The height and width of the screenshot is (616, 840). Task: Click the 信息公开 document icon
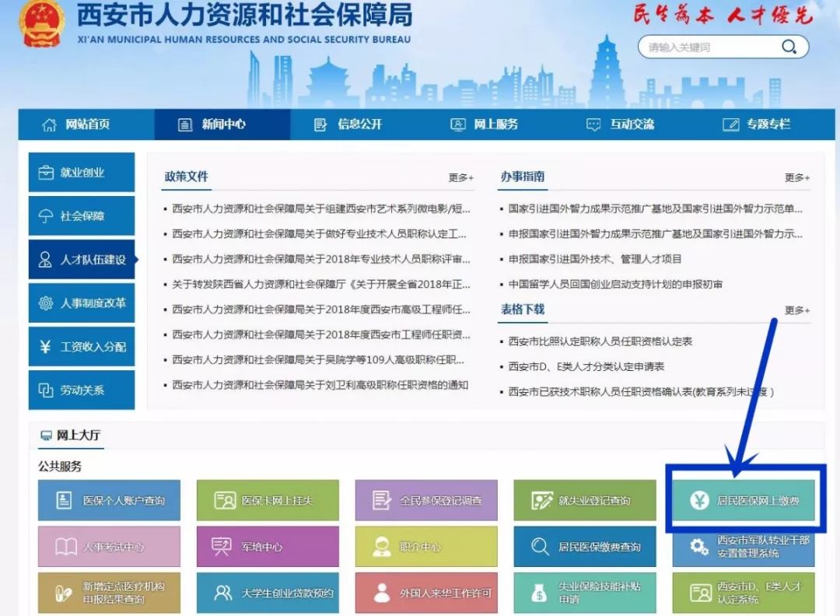(320, 124)
